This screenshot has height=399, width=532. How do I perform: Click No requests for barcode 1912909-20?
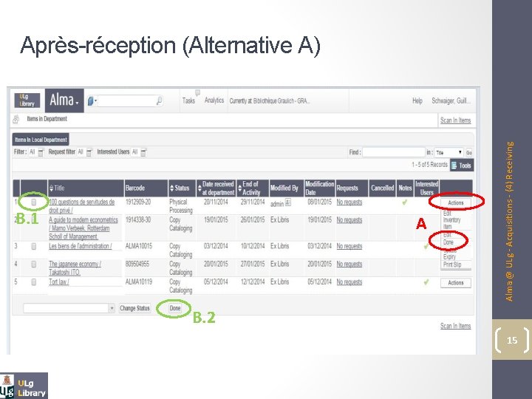tap(349, 202)
